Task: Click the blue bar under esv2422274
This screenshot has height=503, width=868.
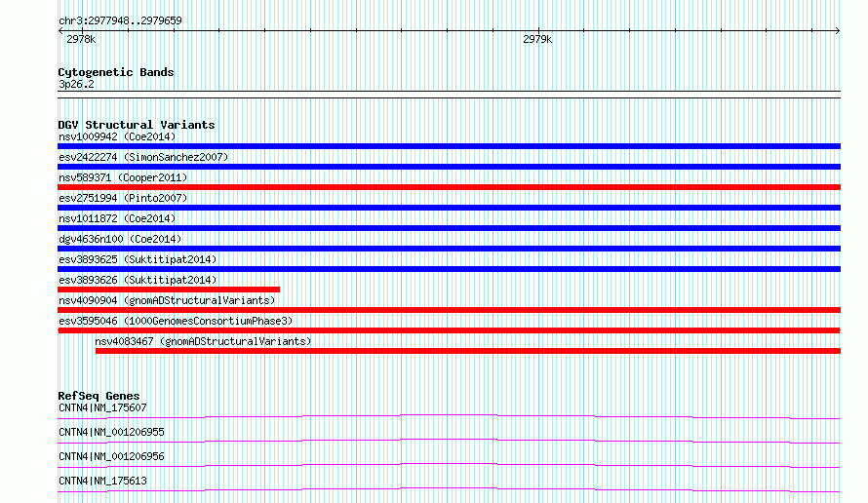Action: (449, 167)
